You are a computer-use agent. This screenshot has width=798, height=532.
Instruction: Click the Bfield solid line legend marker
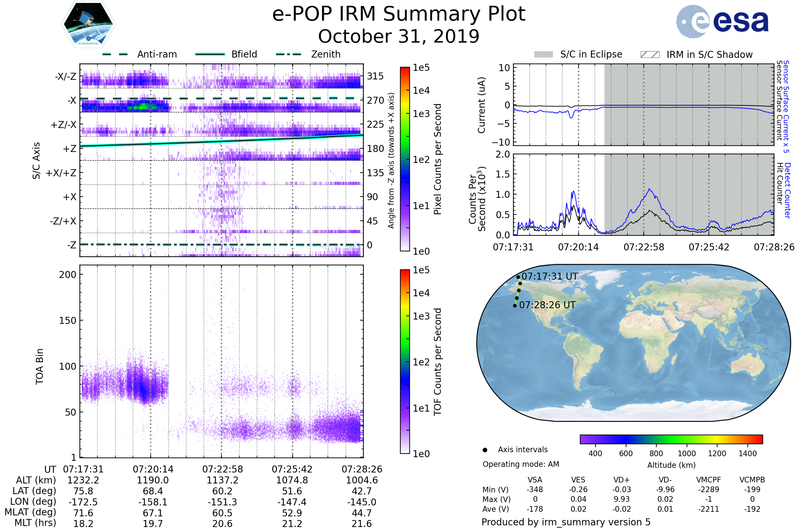click(210, 54)
